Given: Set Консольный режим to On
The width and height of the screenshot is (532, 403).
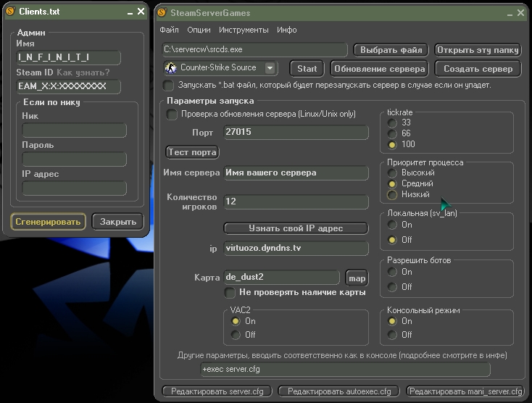Looking at the screenshot, I should 392,321.
